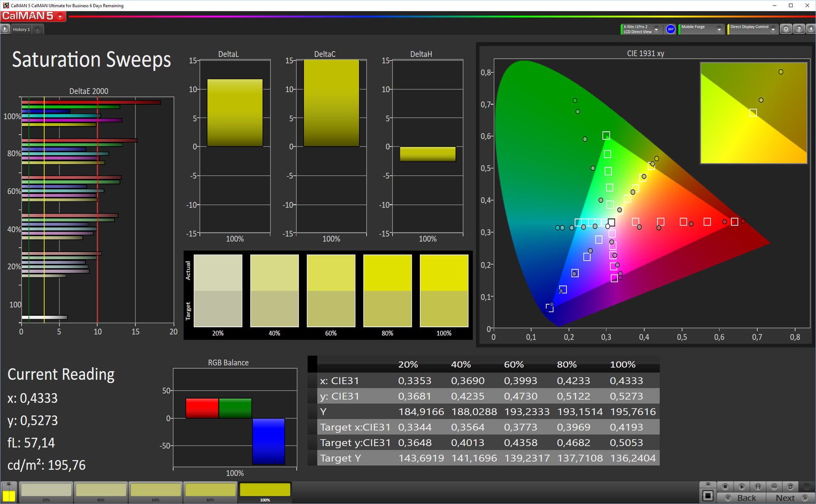Click the stop measurement icon
Image resolution: width=816 pixels, height=504 pixels.
tap(725, 486)
